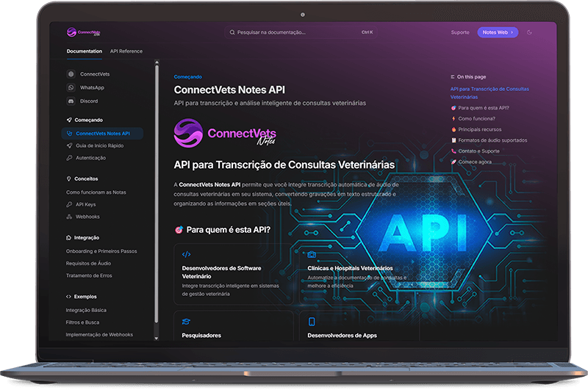Click the webhook icon beside Webhooks
Image resolution: width=588 pixels, height=390 pixels.
(69, 217)
